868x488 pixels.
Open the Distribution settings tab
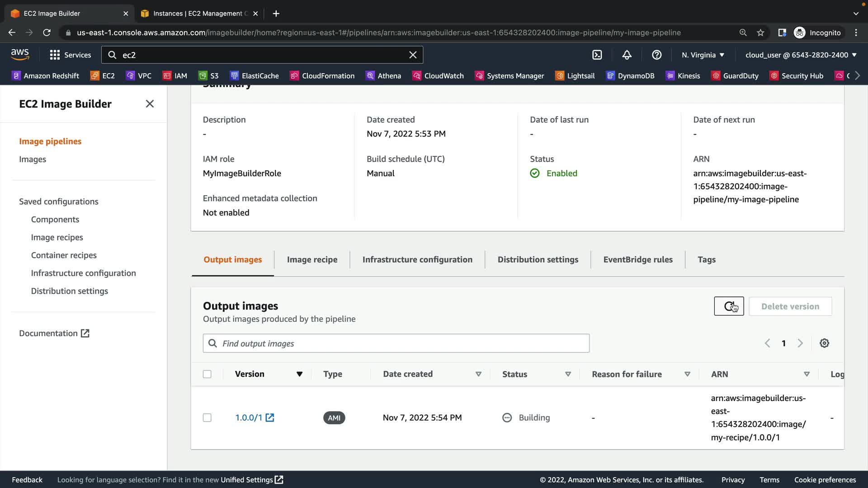tap(538, 260)
